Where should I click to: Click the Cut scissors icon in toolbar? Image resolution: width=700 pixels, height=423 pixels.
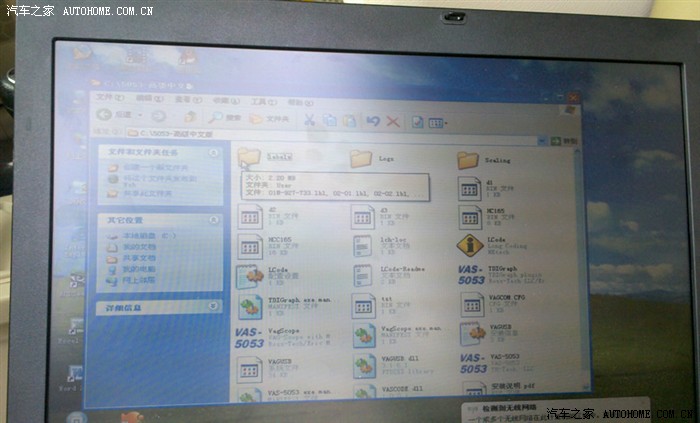309,120
